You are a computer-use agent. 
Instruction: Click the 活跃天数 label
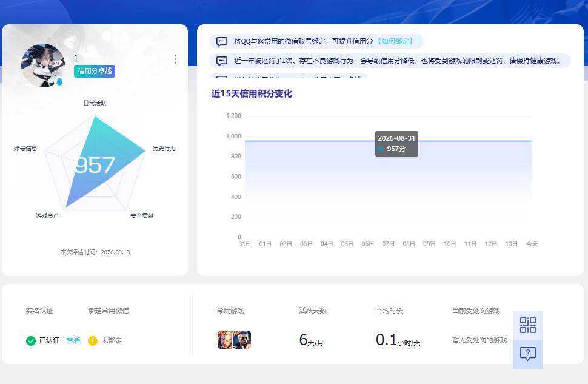[x=313, y=311]
